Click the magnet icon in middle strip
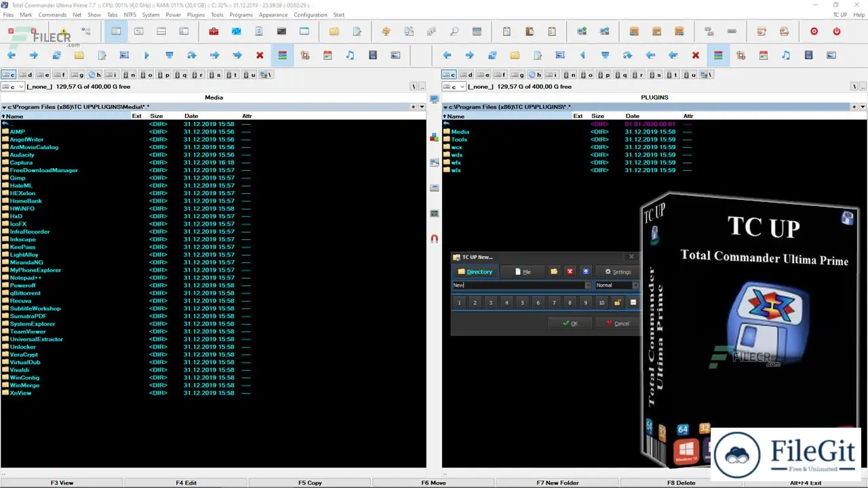Screen dimensions: 868x488 tap(434, 239)
